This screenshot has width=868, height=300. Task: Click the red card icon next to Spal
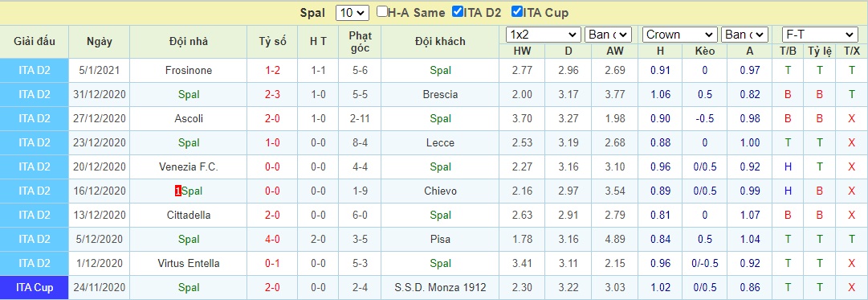click(178, 191)
